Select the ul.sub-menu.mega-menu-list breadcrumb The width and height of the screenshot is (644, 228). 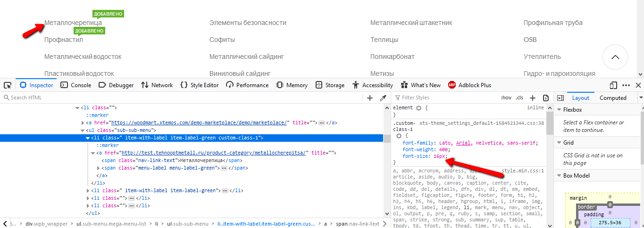[111, 224]
